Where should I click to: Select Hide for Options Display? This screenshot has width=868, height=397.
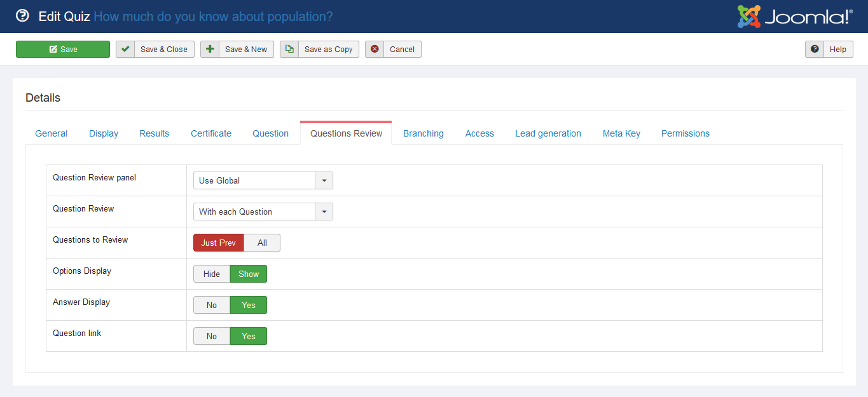[x=212, y=274]
